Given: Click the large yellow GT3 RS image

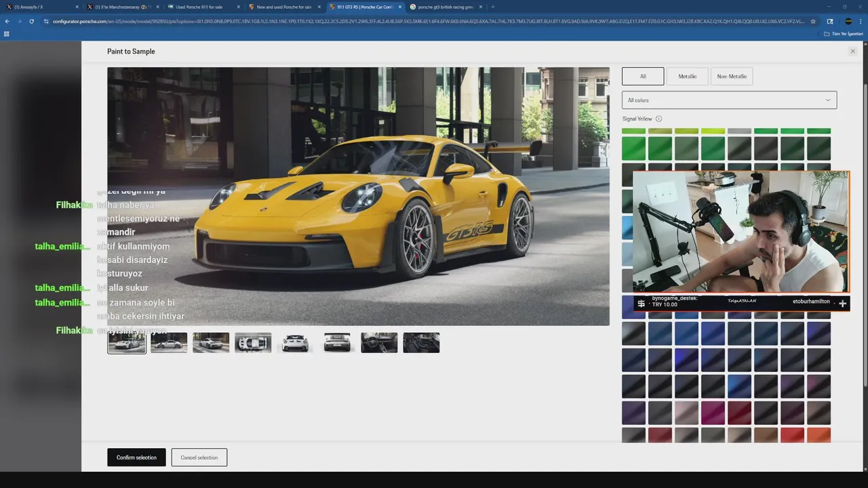Looking at the screenshot, I should [x=358, y=197].
